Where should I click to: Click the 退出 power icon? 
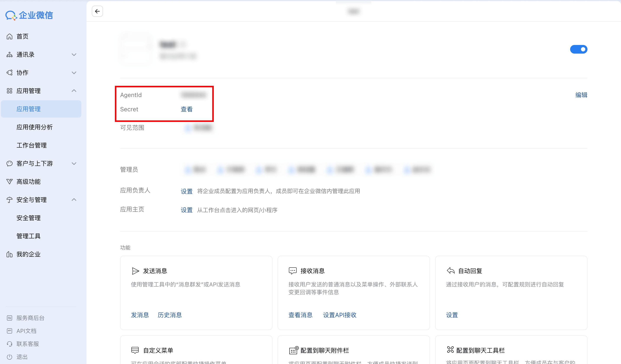pyautogui.click(x=9, y=357)
